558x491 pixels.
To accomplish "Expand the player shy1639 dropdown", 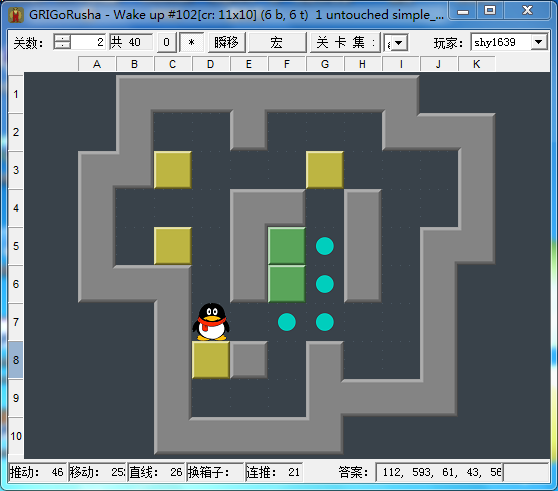I will tap(539, 42).
